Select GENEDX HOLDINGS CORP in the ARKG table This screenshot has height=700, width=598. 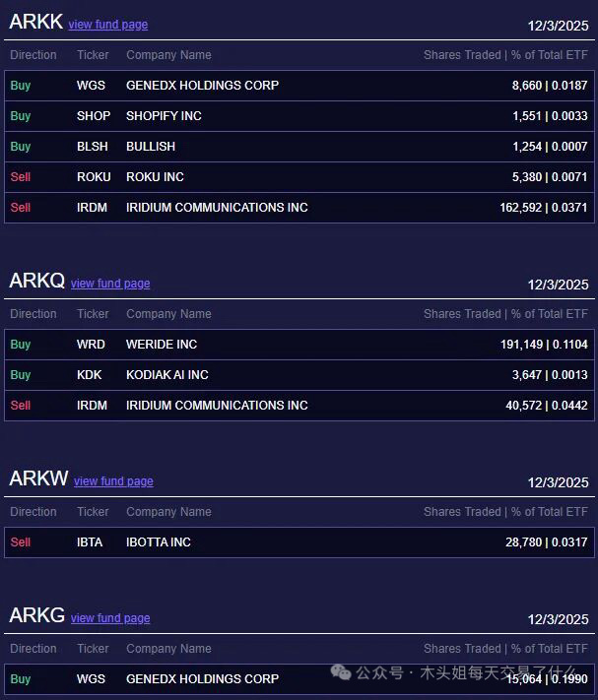[202, 679]
